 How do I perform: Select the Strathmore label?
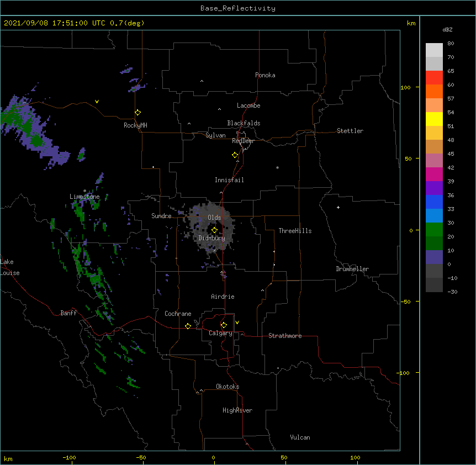(285, 336)
